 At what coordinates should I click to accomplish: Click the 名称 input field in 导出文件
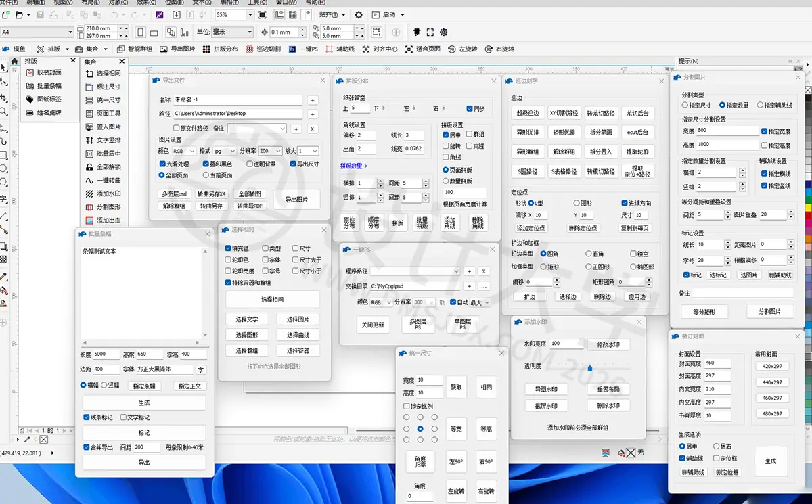coord(239,99)
